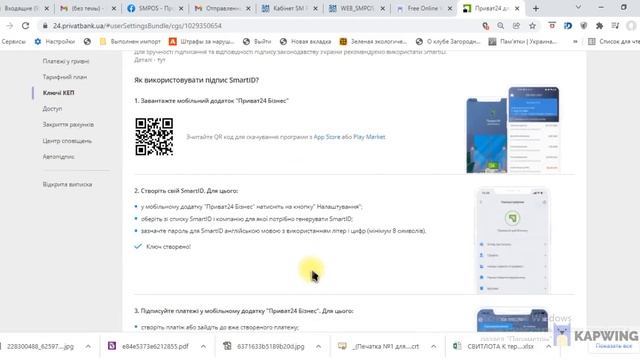
Task: Reload the Privat24 page
Action: pyautogui.click(x=25, y=26)
